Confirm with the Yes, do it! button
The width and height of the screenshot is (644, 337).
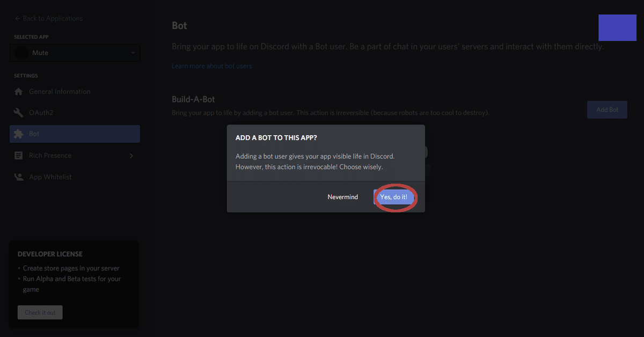click(x=394, y=197)
